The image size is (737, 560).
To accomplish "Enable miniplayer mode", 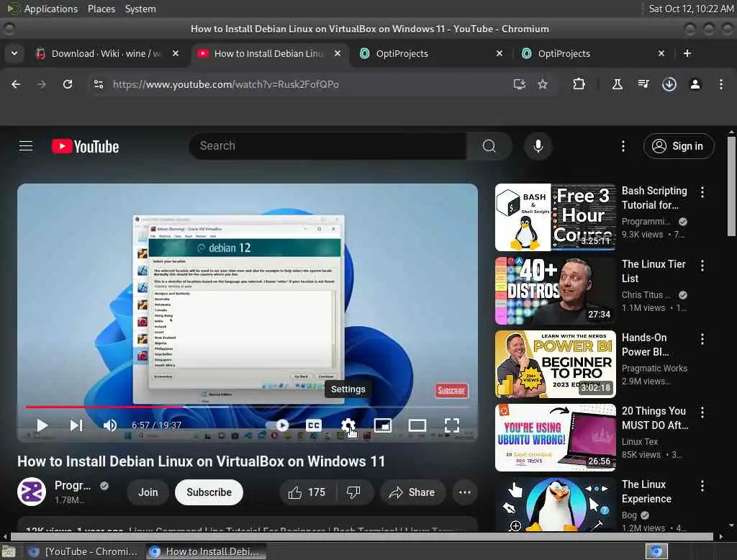I will point(383,425).
